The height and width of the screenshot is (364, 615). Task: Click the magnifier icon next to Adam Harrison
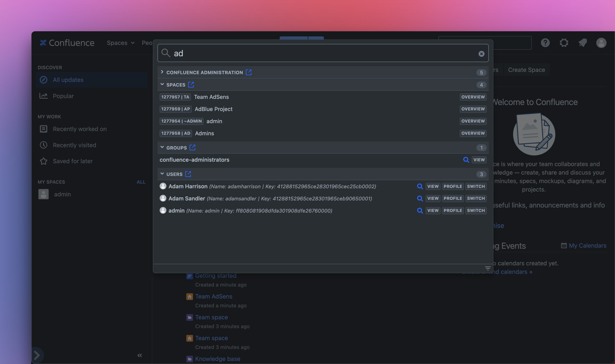[420, 186]
